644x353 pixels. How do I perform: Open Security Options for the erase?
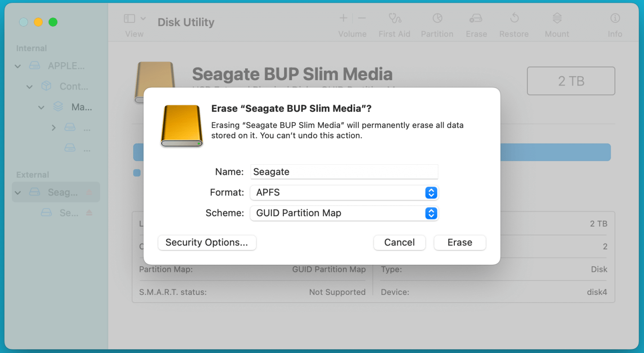tap(207, 242)
